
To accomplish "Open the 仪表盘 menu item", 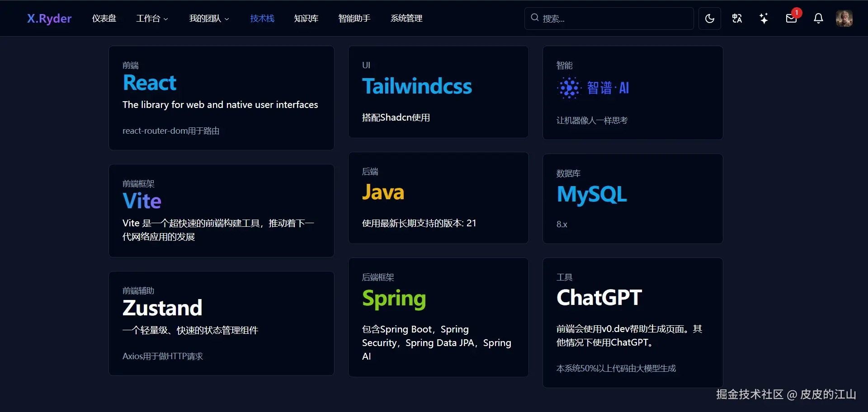I will tap(104, 19).
